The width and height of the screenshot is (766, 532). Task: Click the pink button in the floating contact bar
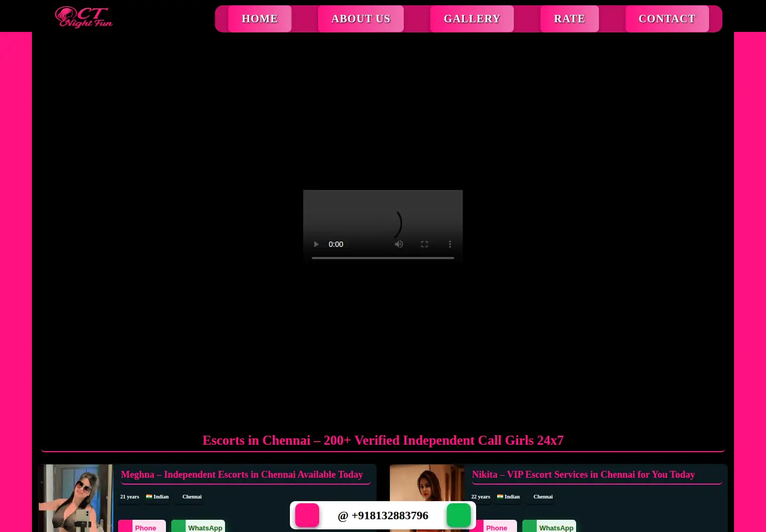(307, 515)
